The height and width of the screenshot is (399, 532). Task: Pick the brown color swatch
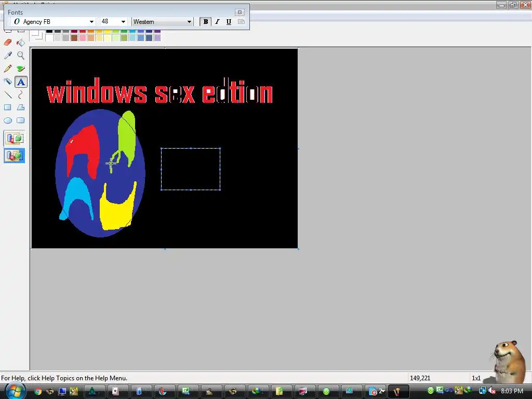pyautogui.click(x=74, y=37)
